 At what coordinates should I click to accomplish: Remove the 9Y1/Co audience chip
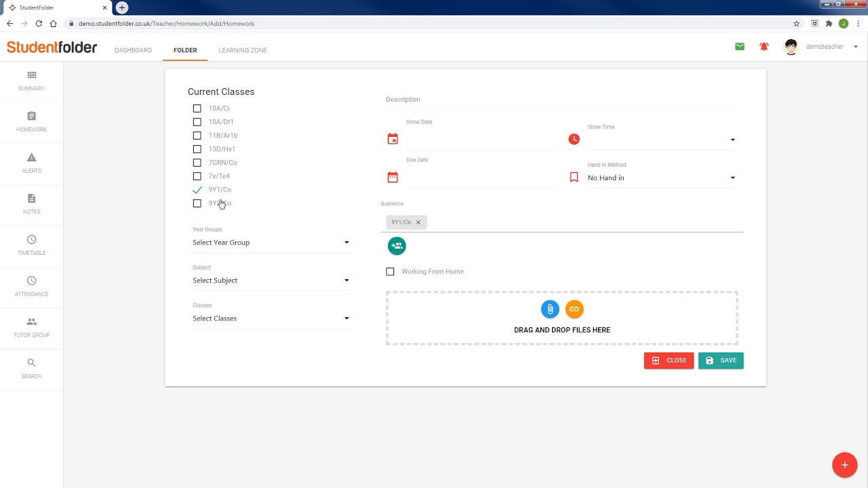tap(418, 222)
